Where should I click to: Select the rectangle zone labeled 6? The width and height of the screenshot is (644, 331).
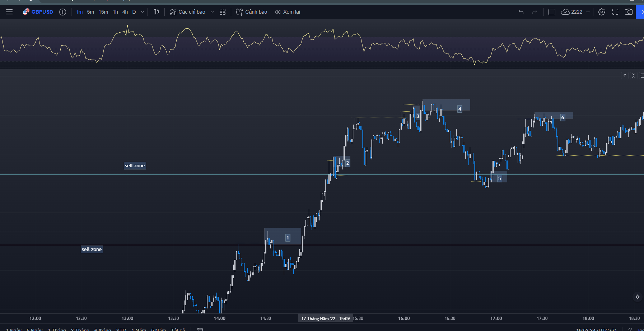[x=554, y=116]
